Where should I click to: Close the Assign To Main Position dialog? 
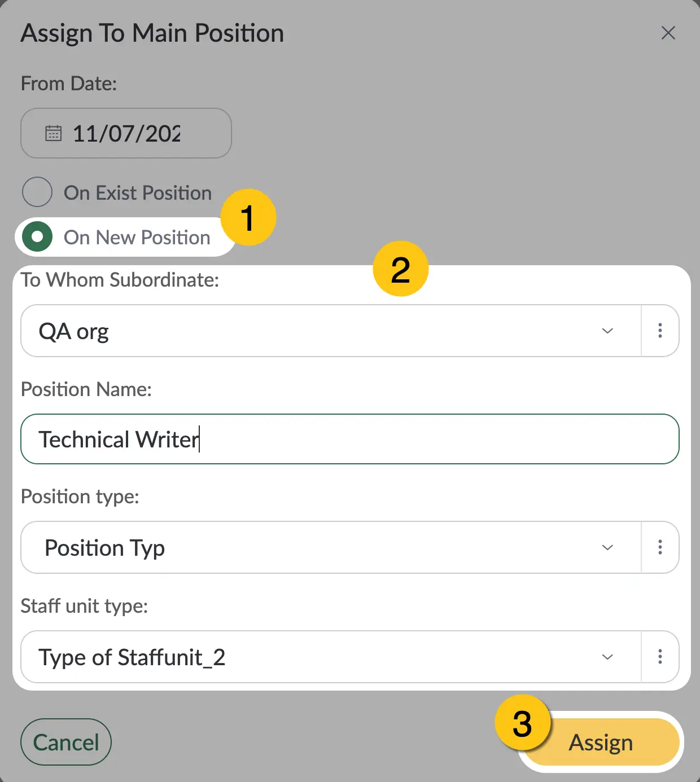click(668, 33)
